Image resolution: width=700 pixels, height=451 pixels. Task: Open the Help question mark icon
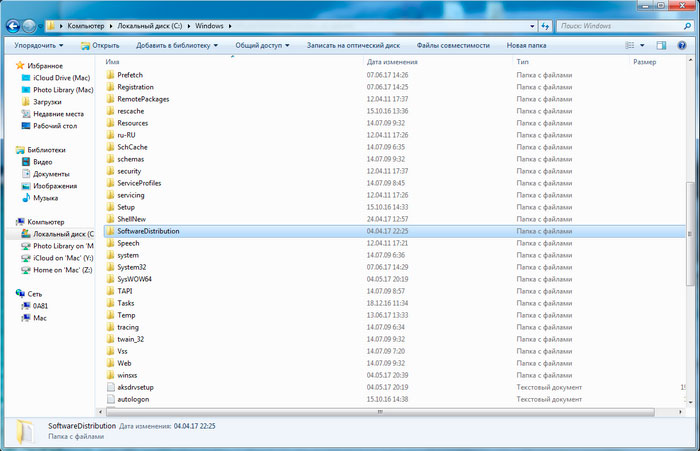coord(682,45)
